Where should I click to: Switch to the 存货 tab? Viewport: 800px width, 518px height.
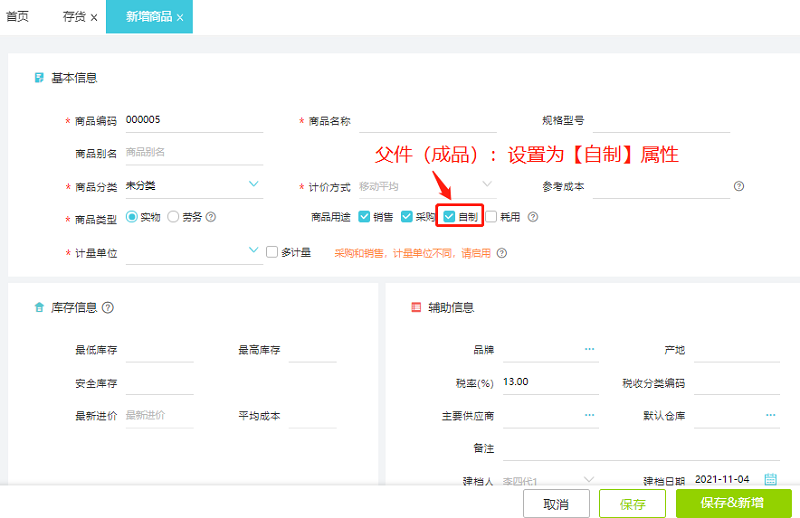[74, 17]
